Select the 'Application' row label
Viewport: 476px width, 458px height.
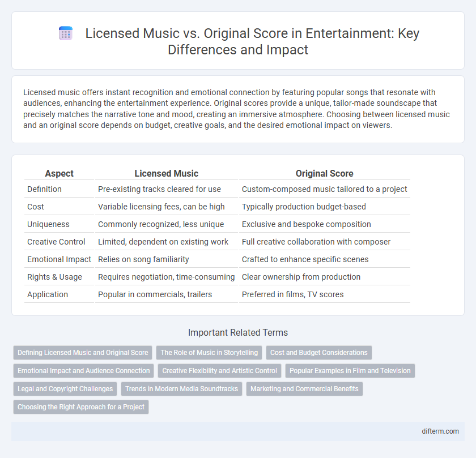(x=48, y=294)
